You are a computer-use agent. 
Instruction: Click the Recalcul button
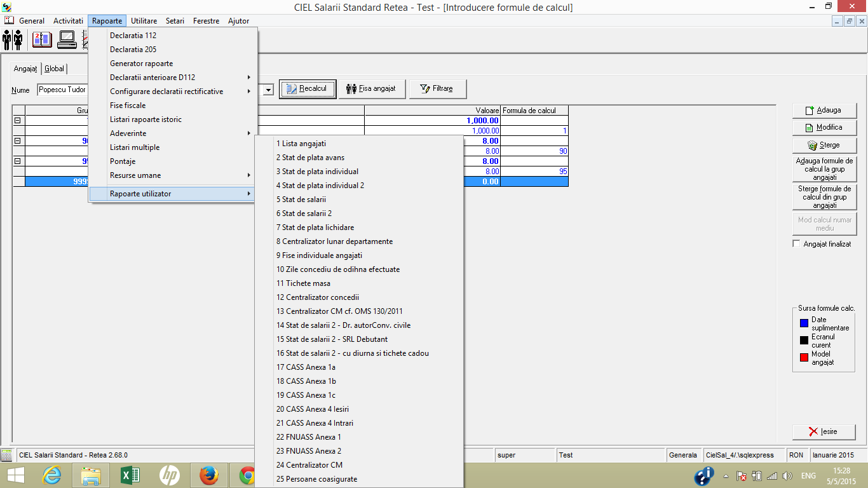click(308, 89)
